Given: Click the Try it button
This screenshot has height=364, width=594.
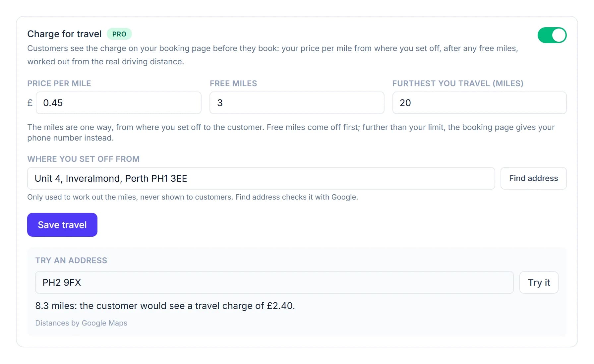Looking at the screenshot, I should [539, 282].
